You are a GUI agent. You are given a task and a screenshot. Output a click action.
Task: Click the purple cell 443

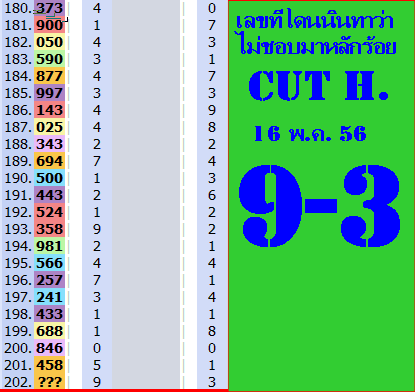coord(49,195)
